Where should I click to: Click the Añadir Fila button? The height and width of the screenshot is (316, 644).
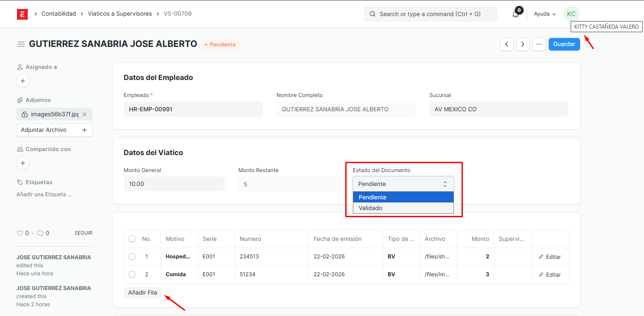coord(143,292)
